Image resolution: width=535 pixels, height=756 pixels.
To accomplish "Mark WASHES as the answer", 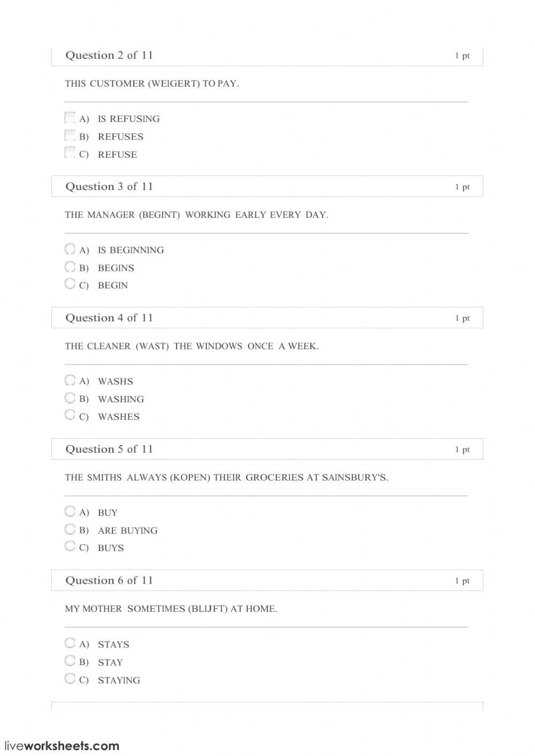I will pyautogui.click(x=70, y=415).
